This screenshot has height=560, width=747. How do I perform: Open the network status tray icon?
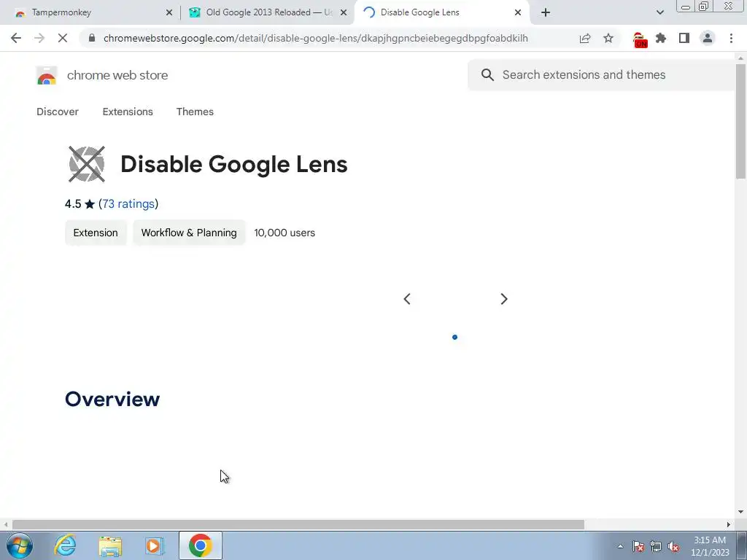pos(656,546)
